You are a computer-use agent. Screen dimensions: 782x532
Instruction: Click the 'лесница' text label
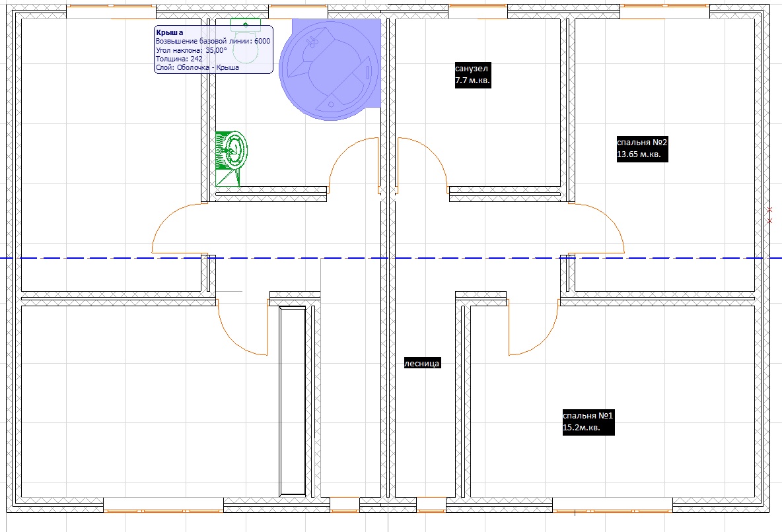(x=422, y=364)
